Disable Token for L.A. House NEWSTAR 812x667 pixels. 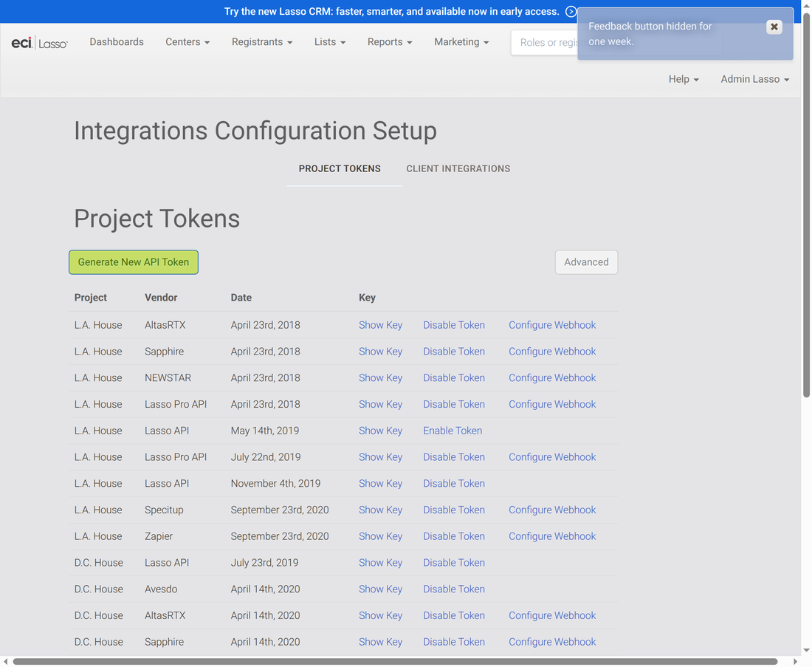point(454,378)
